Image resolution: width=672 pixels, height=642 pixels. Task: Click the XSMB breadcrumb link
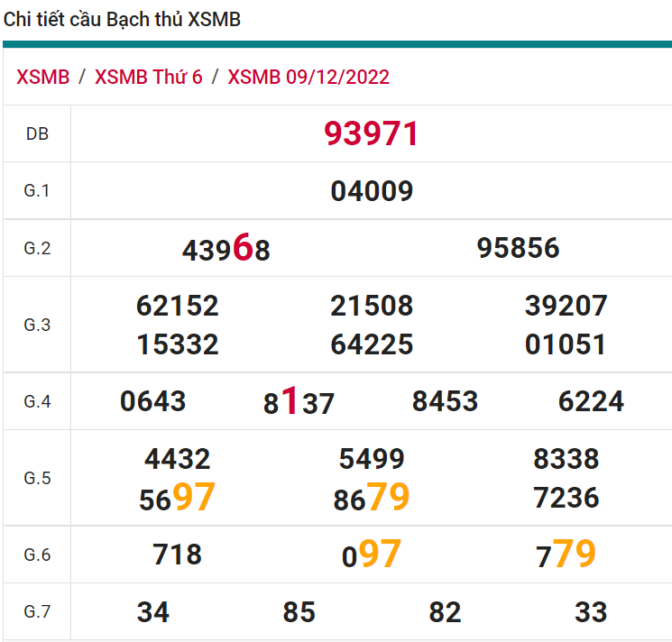coord(42,77)
